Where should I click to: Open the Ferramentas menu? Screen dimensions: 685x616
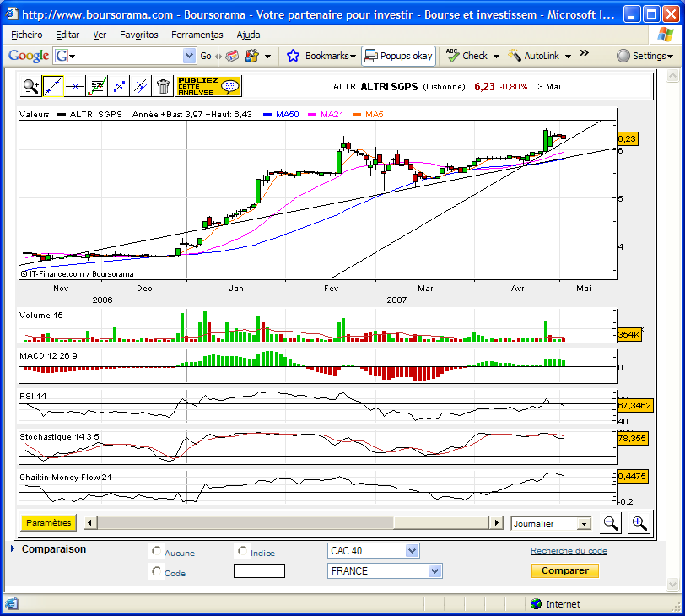click(x=197, y=35)
